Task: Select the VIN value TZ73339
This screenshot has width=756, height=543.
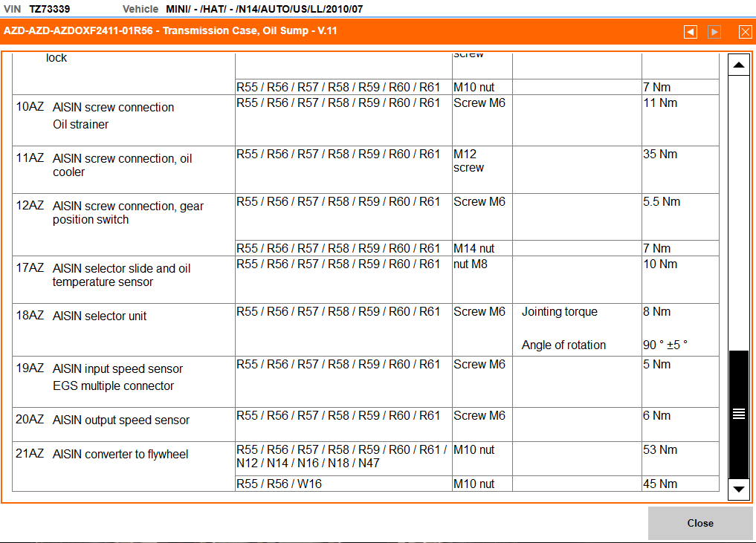Action: tap(47, 10)
